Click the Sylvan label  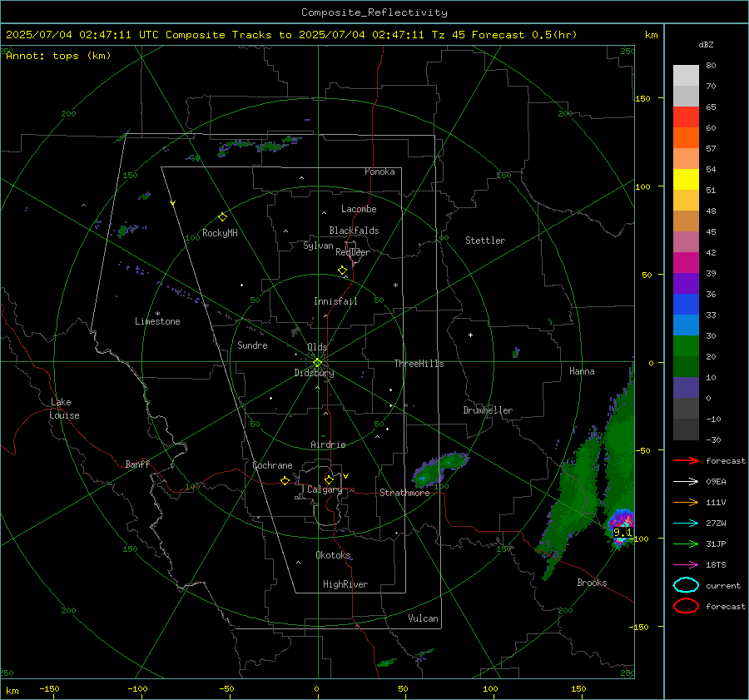point(318,246)
